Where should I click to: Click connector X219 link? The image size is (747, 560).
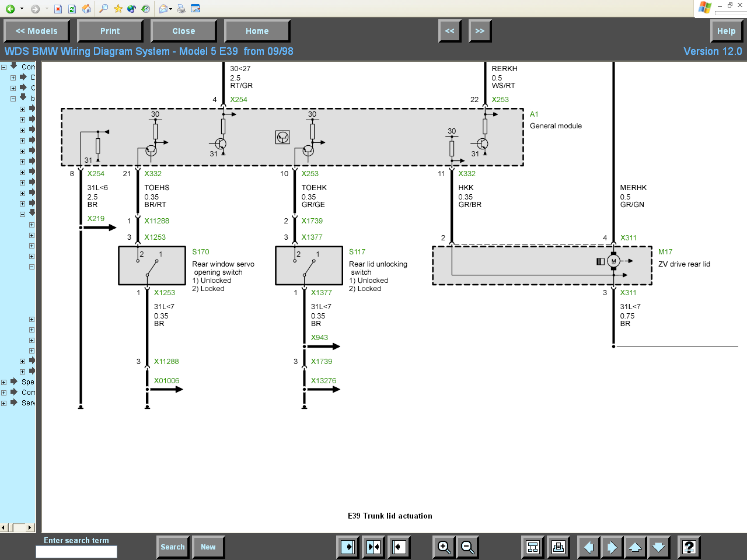[96, 219]
